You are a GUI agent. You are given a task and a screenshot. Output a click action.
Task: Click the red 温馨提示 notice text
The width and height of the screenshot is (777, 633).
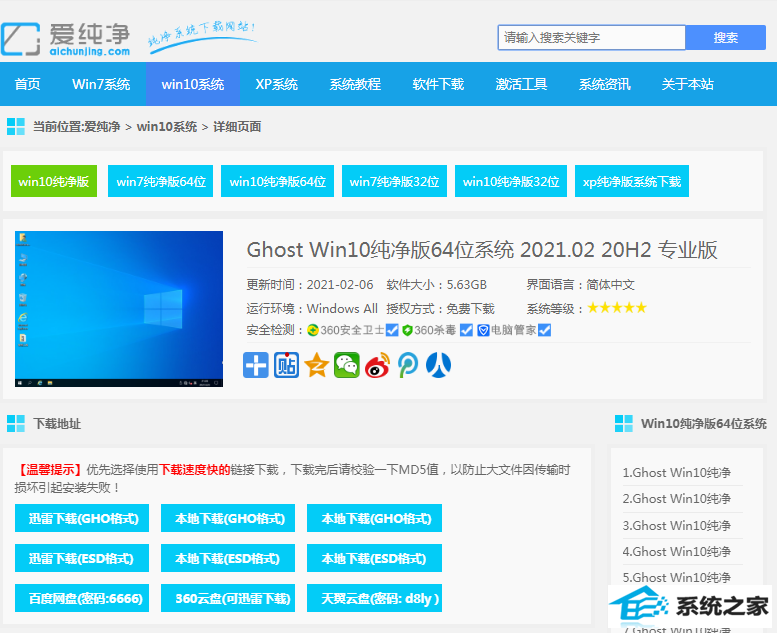(49, 469)
